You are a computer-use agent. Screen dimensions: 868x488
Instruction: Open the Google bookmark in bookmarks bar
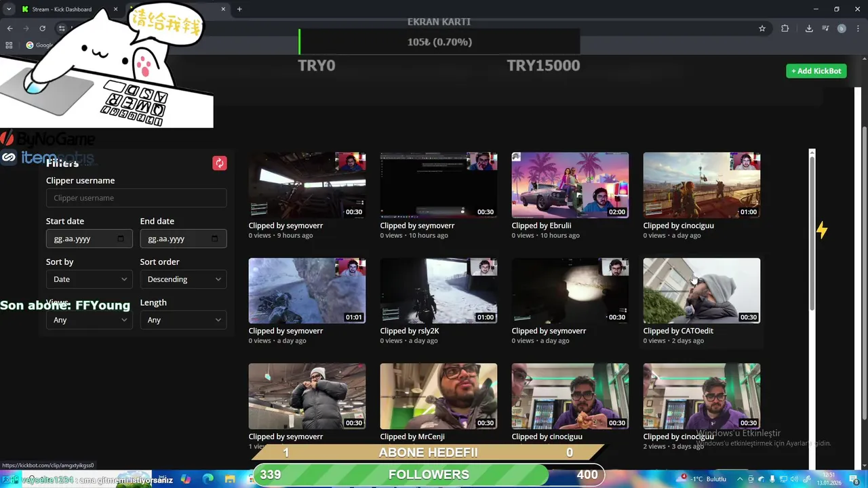pyautogui.click(x=39, y=45)
